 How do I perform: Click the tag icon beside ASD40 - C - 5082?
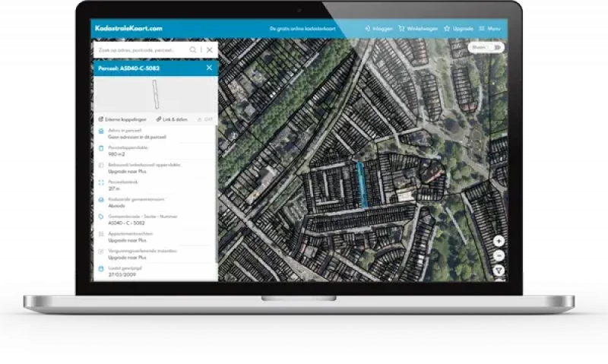[101, 217]
